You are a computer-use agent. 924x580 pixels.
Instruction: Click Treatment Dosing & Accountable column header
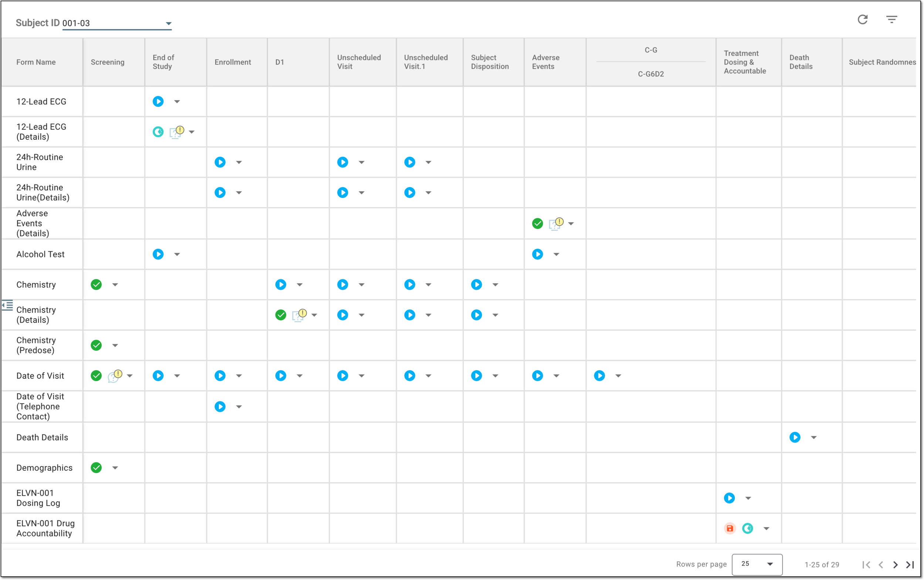click(x=744, y=62)
